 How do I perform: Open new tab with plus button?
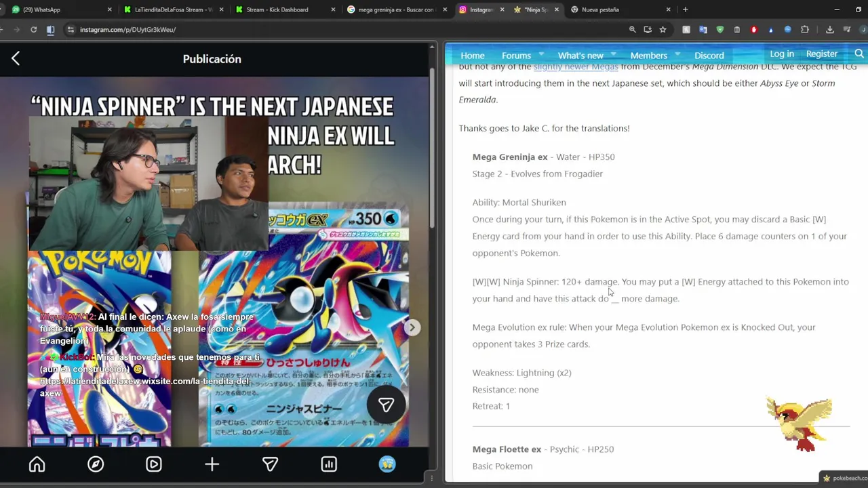(685, 9)
